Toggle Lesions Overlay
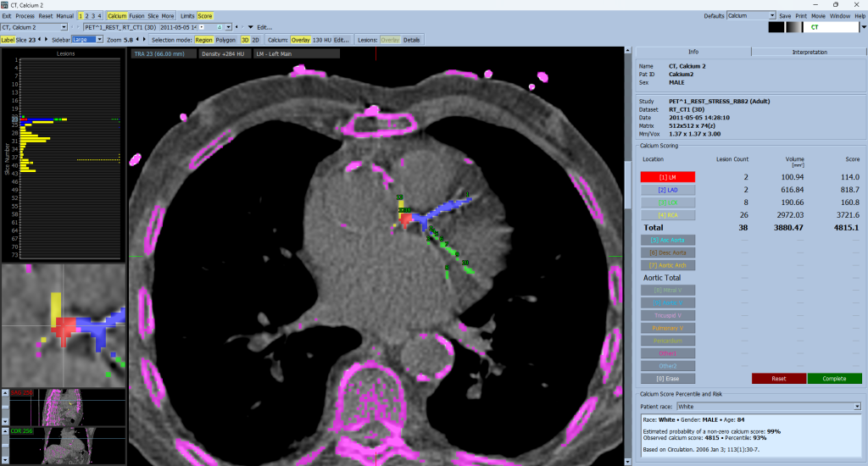The image size is (868, 466). (x=390, y=40)
